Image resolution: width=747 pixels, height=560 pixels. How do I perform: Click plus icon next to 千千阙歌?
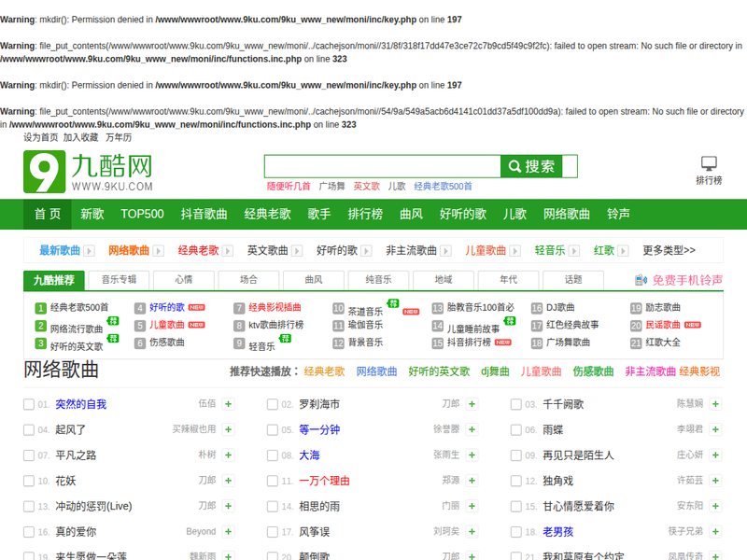coord(715,404)
